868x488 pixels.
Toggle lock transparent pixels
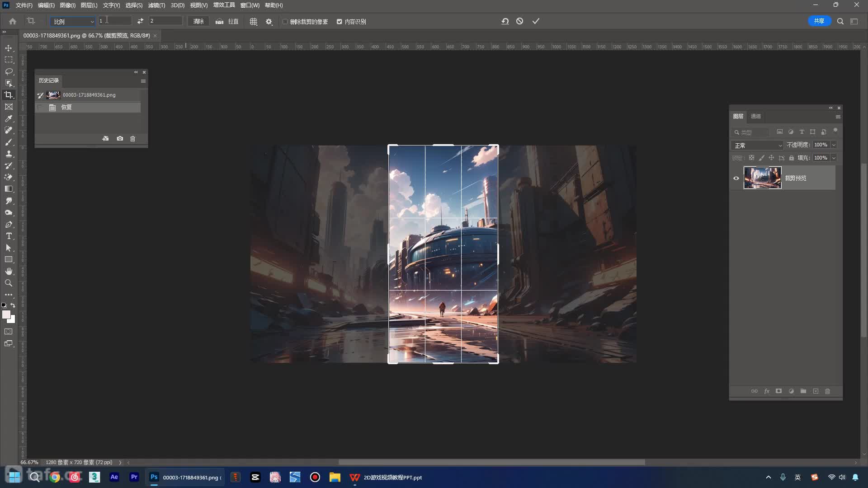coord(751,158)
